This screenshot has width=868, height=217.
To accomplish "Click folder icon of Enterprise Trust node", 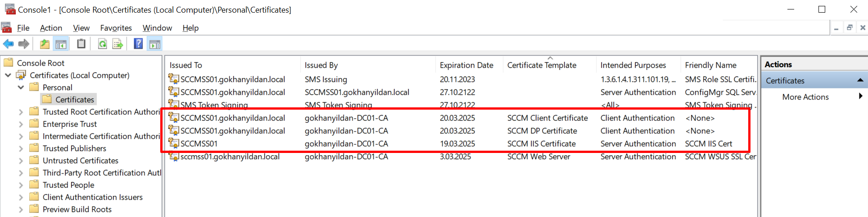I will (x=34, y=124).
